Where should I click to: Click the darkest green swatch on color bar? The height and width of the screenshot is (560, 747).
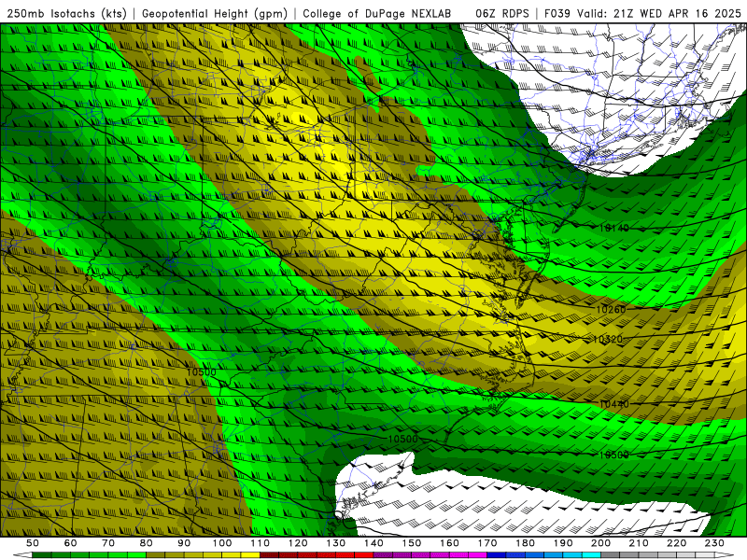coord(41,555)
